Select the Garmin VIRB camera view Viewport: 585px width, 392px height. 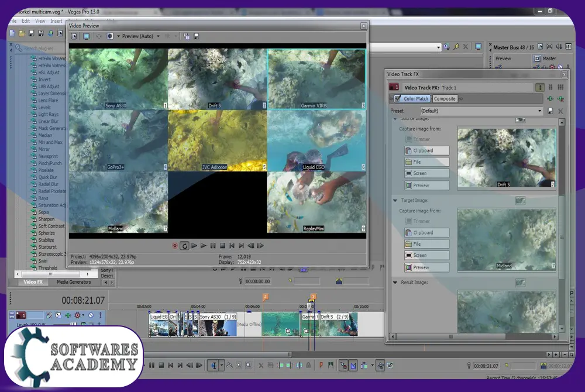316,79
